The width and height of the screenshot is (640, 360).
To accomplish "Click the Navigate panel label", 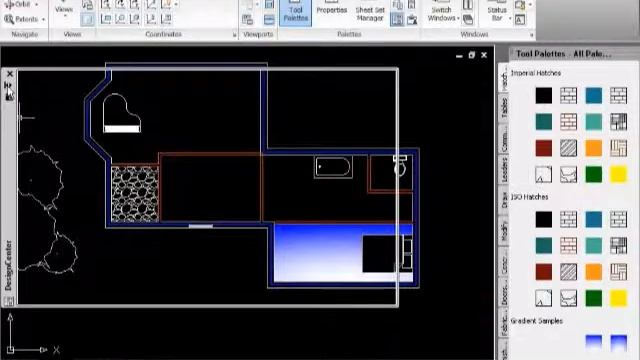I will [x=24, y=34].
